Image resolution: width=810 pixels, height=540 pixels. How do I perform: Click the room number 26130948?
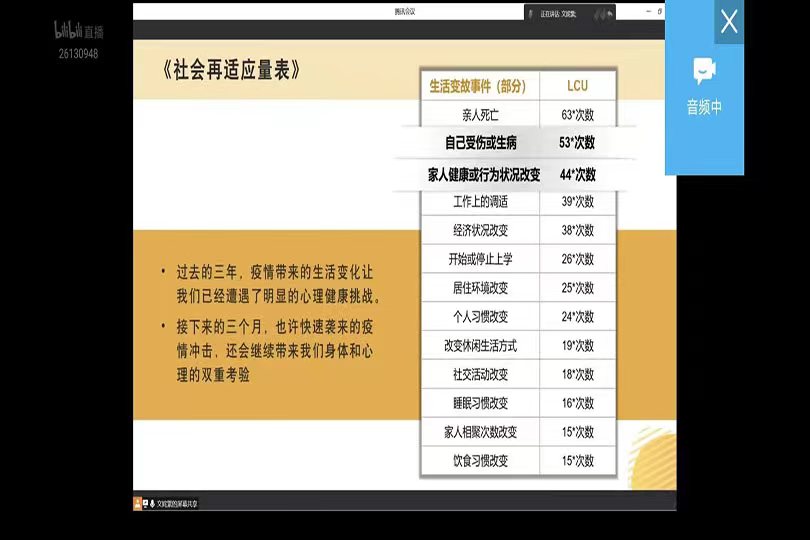coord(78,53)
